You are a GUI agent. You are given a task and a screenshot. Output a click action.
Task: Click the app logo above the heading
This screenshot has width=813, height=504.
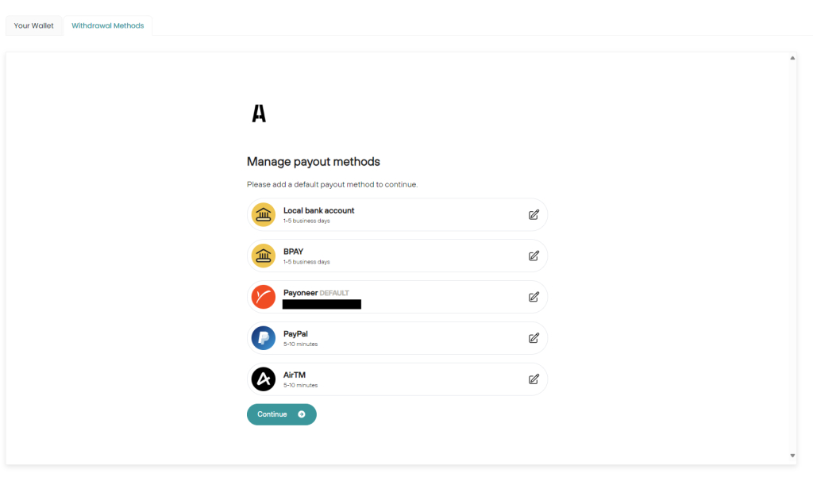(x=258, y=113)
